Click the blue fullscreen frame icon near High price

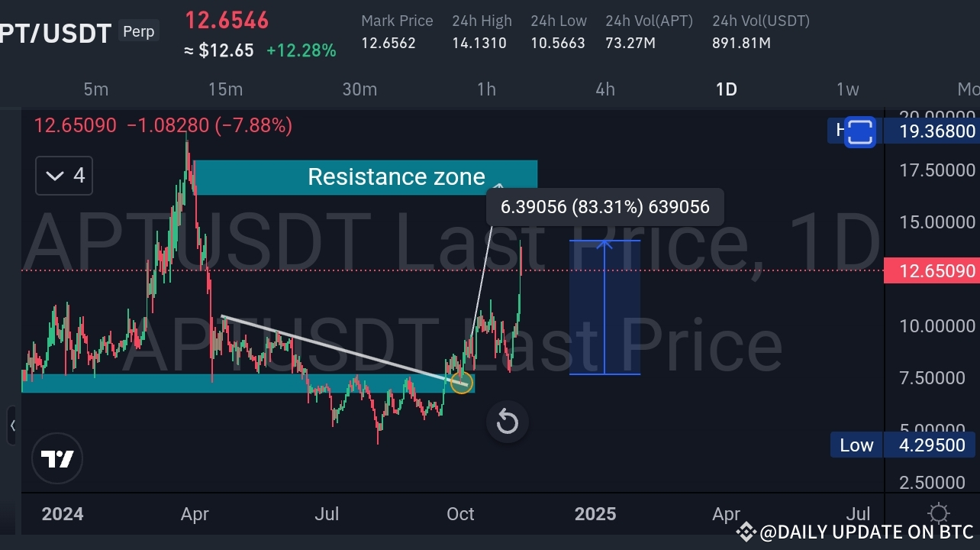[x=859, y=132]
